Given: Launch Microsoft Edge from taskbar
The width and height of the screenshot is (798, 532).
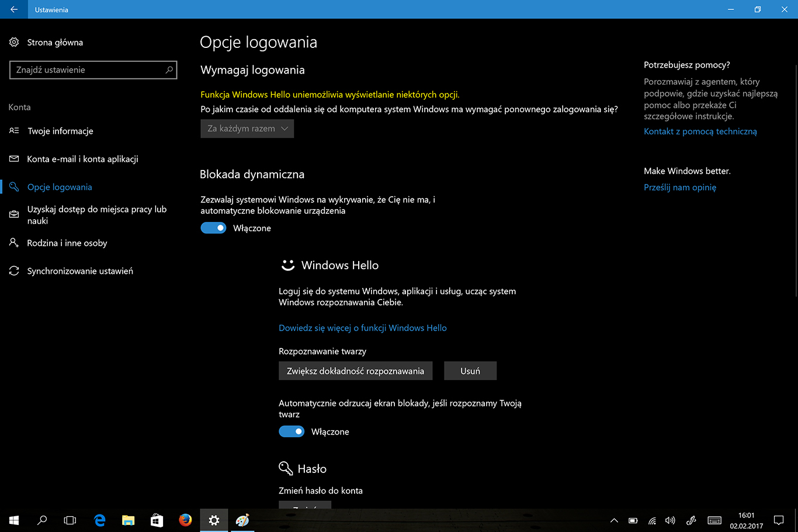Looking at the screenshot, I should 99,520.
